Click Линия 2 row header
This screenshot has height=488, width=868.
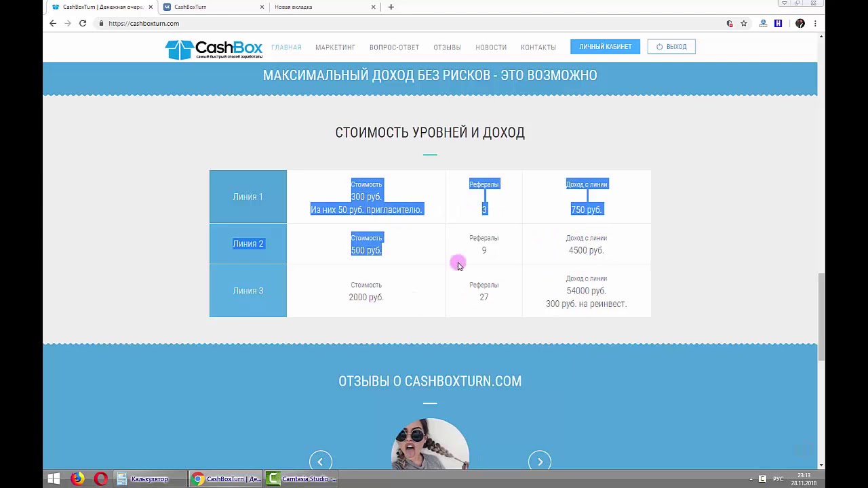(x=248, y=243)
